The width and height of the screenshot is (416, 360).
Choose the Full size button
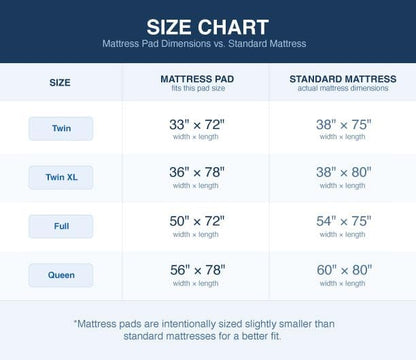point(61,226)
